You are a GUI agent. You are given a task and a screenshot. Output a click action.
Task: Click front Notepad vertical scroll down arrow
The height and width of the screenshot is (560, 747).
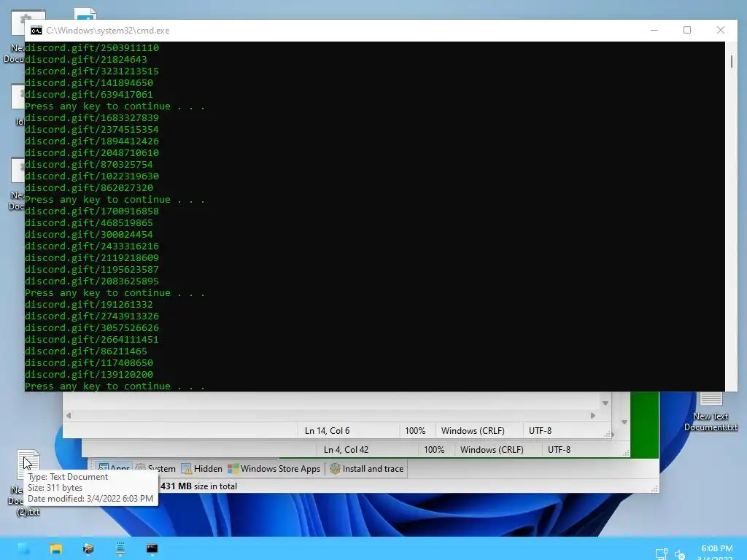605,402
